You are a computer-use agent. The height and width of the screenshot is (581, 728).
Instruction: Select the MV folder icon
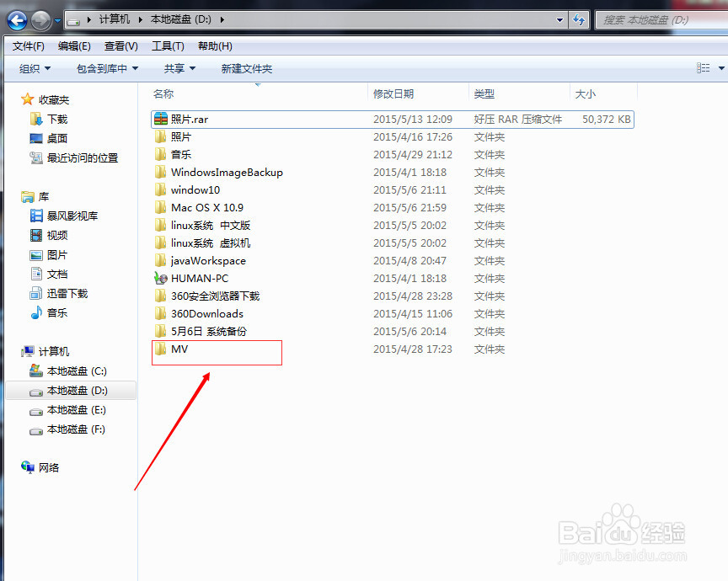(x=160, y=349)
